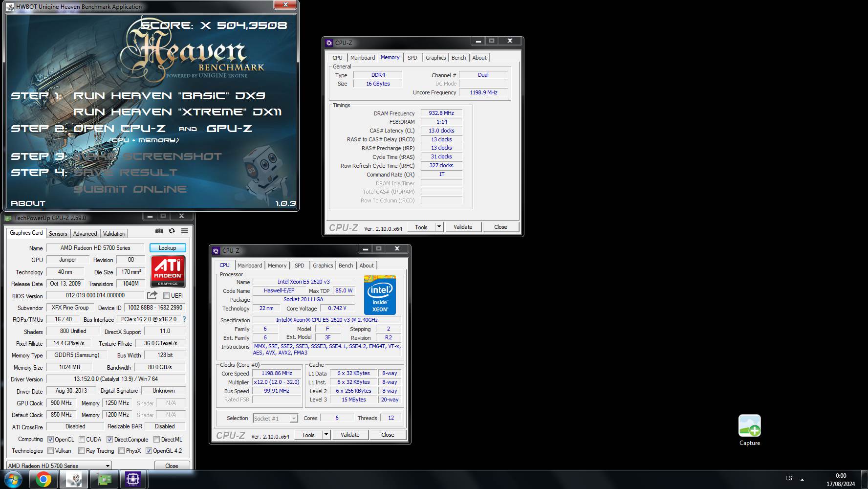Open GPU-Z hamburger menu
868x489 pixels.
(x=184, y=231)
